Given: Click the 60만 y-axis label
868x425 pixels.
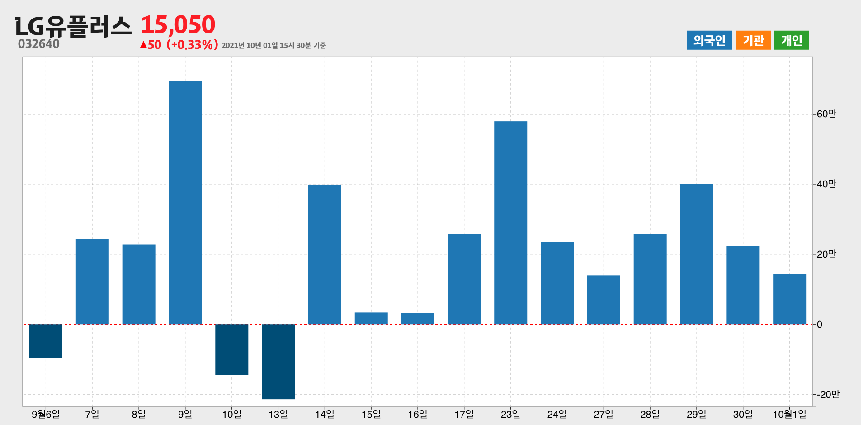Looking at the screenshot, I should [x=826, y=114].
